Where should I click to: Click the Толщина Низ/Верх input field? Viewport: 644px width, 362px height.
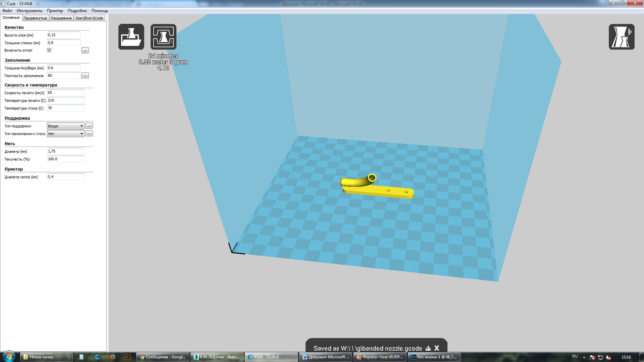pyautogui.click(x=64, y=68)
